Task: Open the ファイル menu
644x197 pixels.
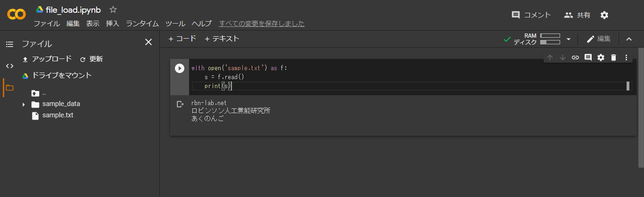Action: 46,24
